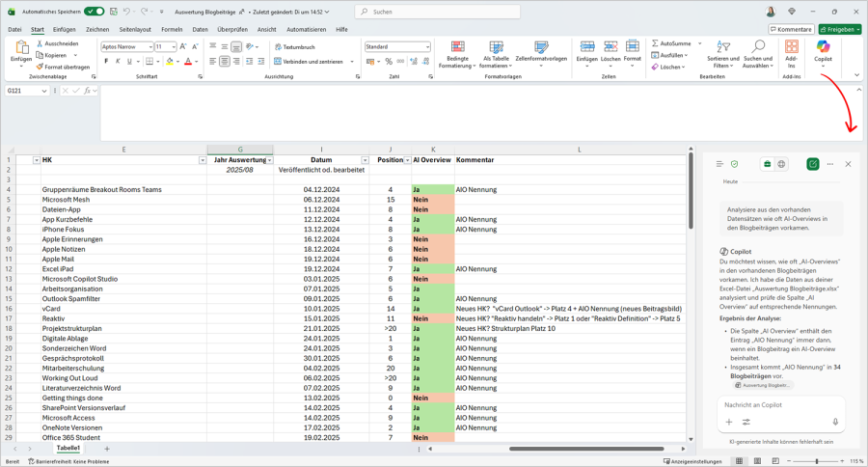Image resolution: width=868 pixels, height=467 pixels.
Task: Open the Ansicht ribbon tab
Action: [x=267, y=29]
